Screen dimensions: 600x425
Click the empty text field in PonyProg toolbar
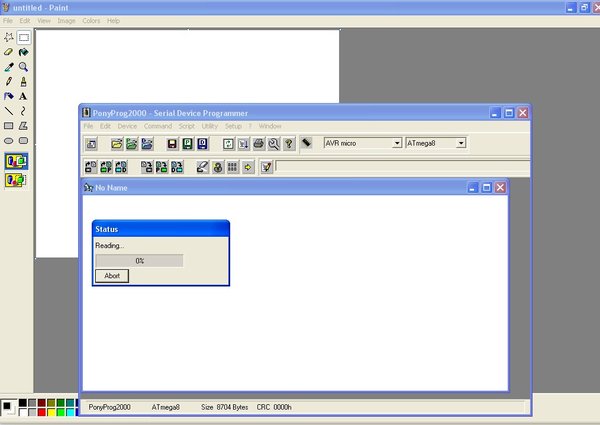pyautogui.click(x=403, y=167)
